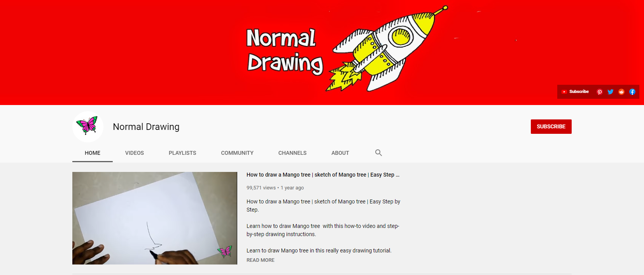Open the Reddit link in banner
This screenshot has width=644, height=275.
pyautogui.click(x=621, y=92)
